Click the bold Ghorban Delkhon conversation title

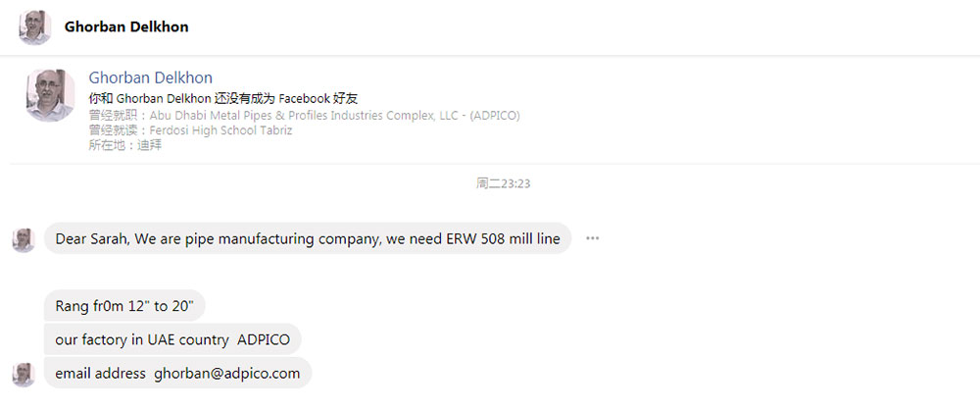click(126, 26)
